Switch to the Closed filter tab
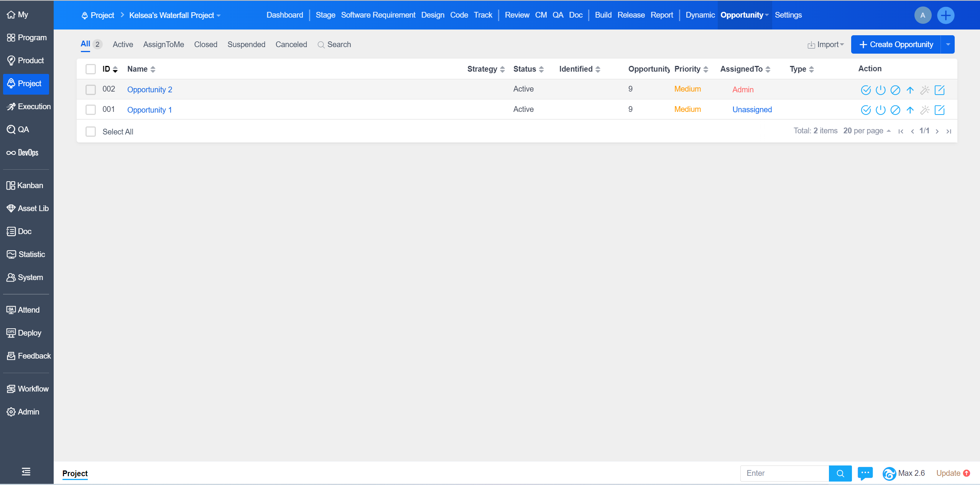 click(206, 44)
